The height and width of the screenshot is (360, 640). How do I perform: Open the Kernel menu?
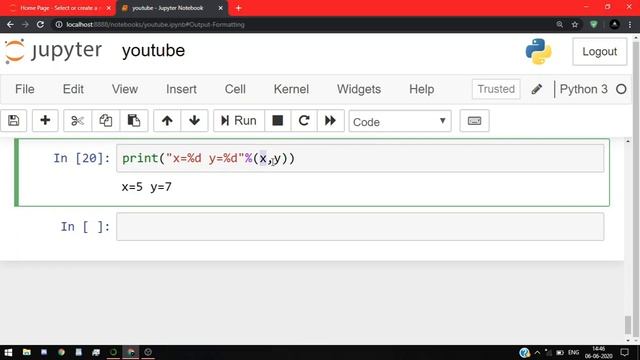(291, 89)
